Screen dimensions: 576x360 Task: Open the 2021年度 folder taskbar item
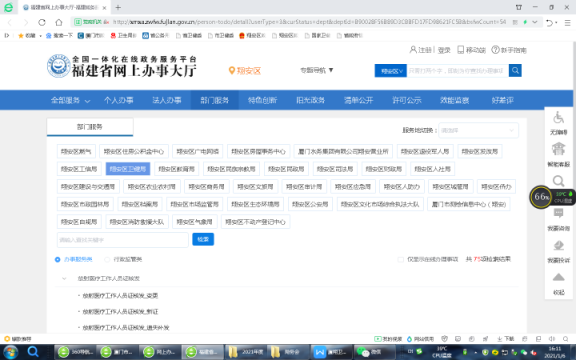coord(246,352)
